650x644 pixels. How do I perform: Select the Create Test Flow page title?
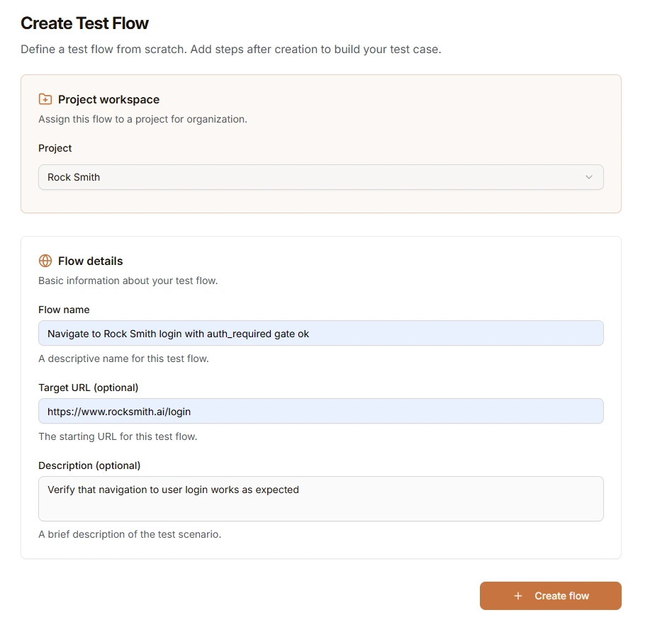click(x=85, y=23)
